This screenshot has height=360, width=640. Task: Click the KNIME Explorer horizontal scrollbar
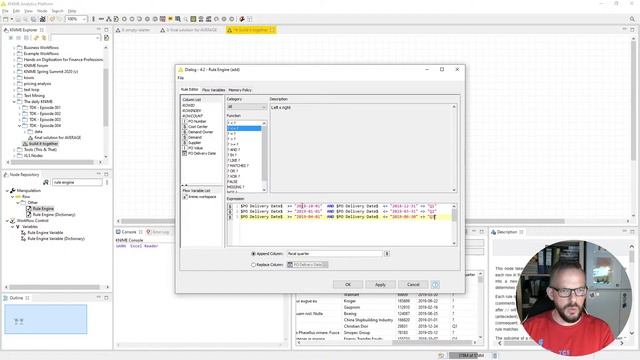(x=54, y=162)
